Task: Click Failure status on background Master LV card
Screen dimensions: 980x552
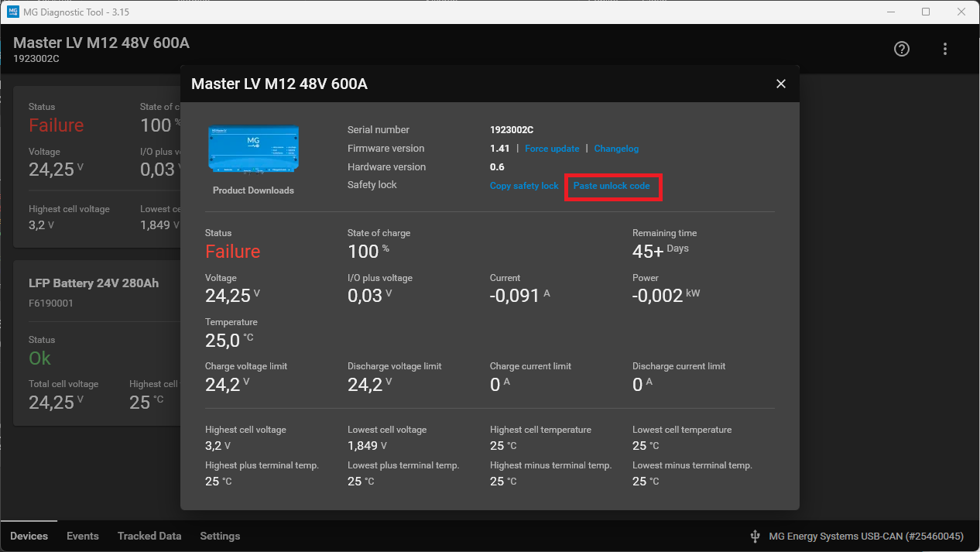Action: 56,125
